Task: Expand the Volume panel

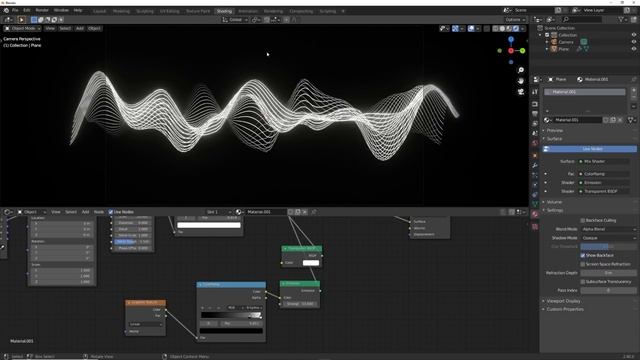Action: [554, 202]
